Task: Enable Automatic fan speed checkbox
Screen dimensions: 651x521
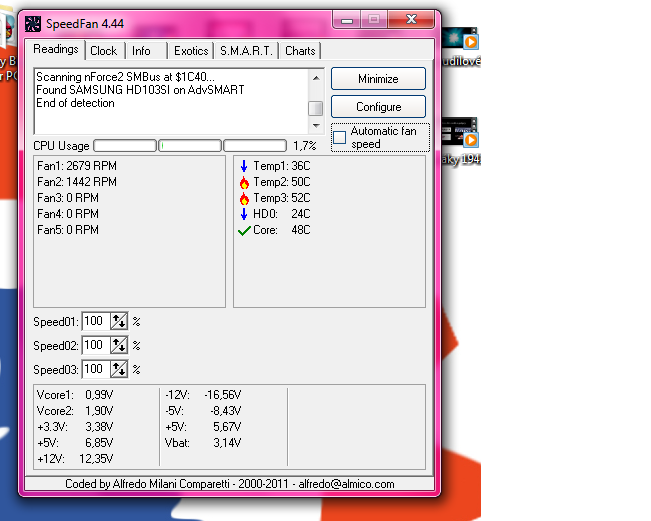Action: 340,137
